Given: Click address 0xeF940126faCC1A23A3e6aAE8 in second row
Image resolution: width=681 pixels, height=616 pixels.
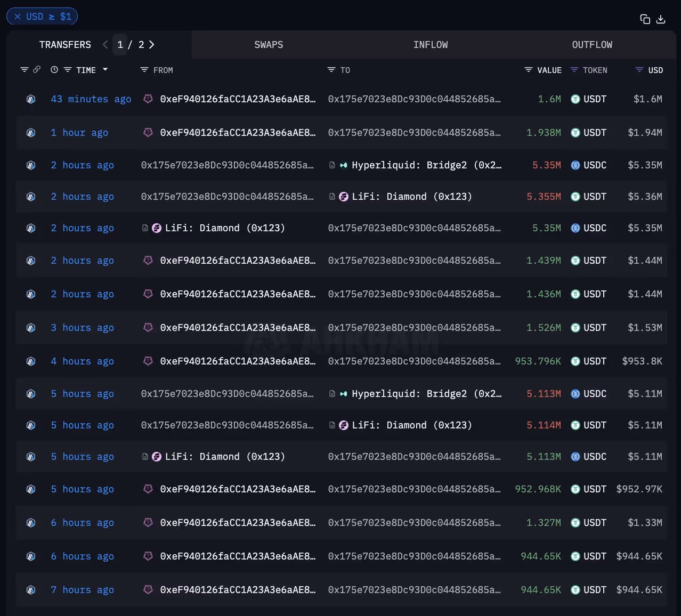Looking at the screenshot, I should [238, 133].
